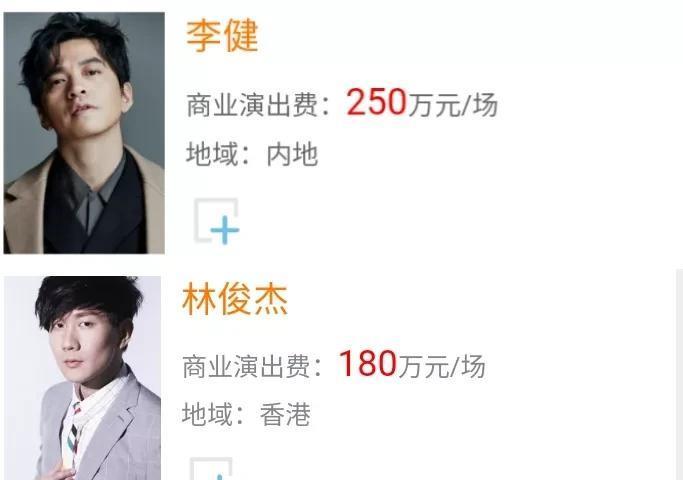Click the gray square outline behind 李健's plus
The image size is (683, 480).
click(216, 220)
